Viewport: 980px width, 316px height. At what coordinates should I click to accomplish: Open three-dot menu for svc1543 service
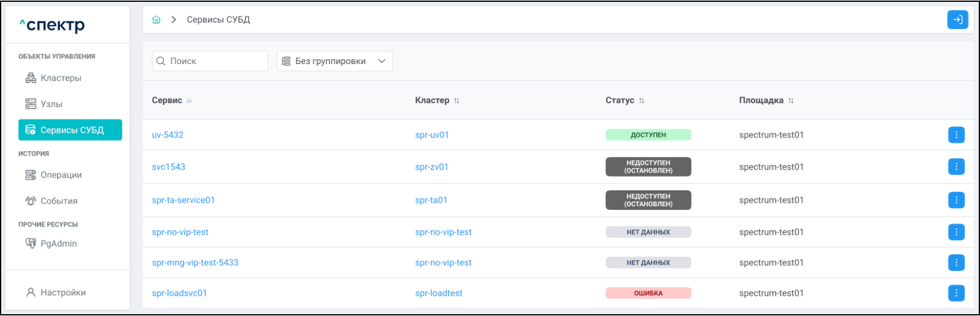coord(956,167)
